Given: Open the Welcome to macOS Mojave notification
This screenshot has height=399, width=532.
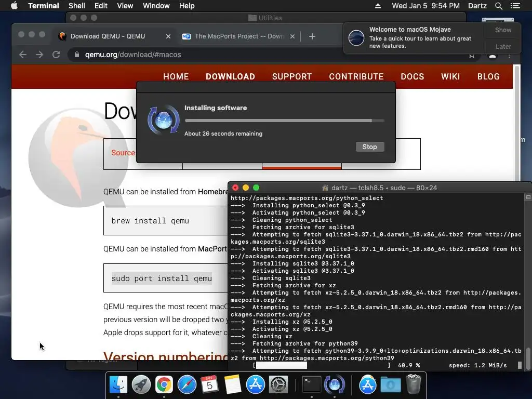Looking at the screenshot, I should point(414,37).
